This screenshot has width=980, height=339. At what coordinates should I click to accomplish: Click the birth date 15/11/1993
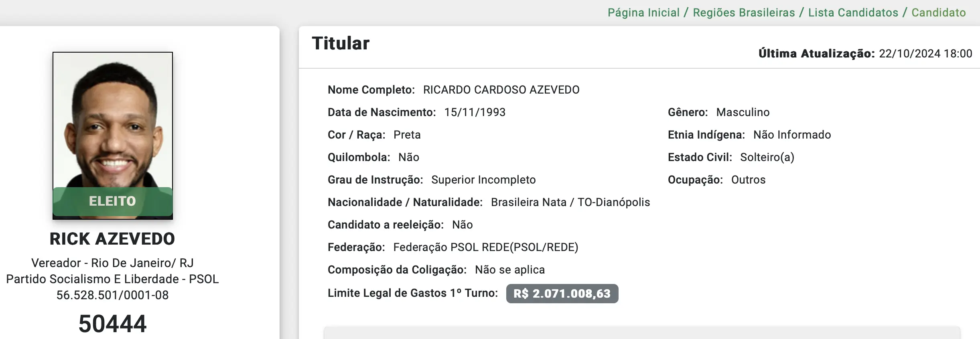475,112
